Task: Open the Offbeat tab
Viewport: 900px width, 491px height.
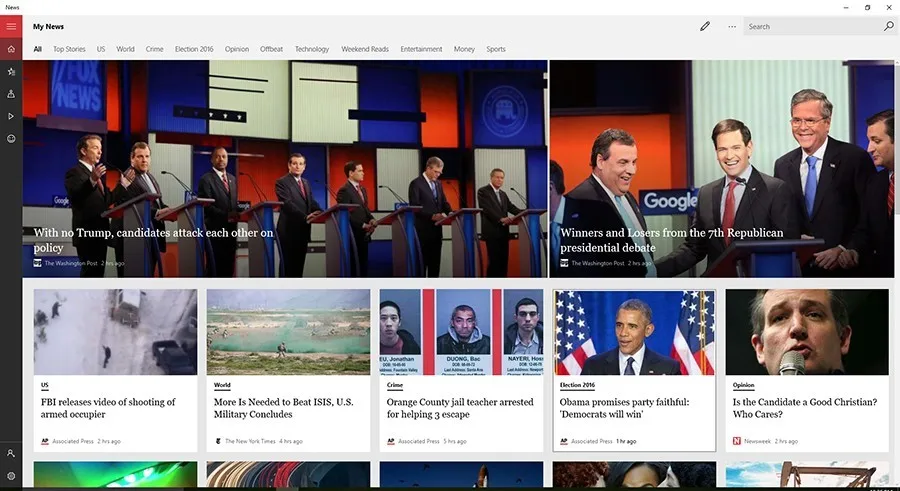Action: click(271, 49)
